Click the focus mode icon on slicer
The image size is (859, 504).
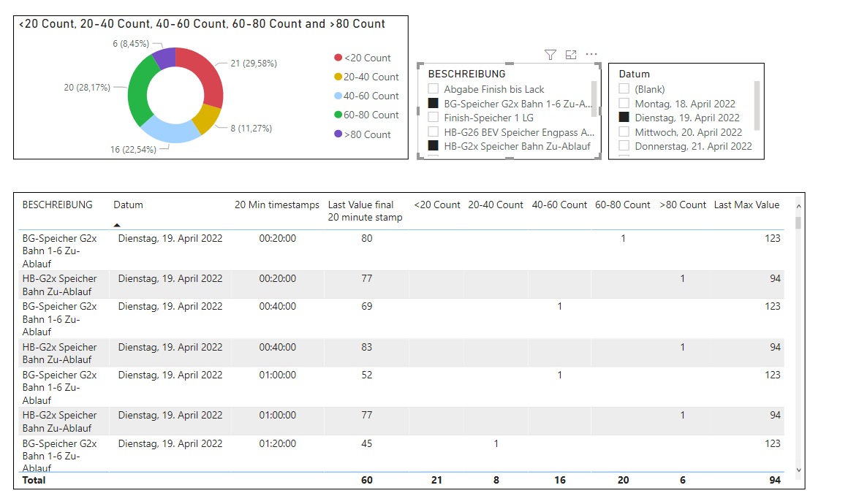pyautogui.click(x=571, y=55)
